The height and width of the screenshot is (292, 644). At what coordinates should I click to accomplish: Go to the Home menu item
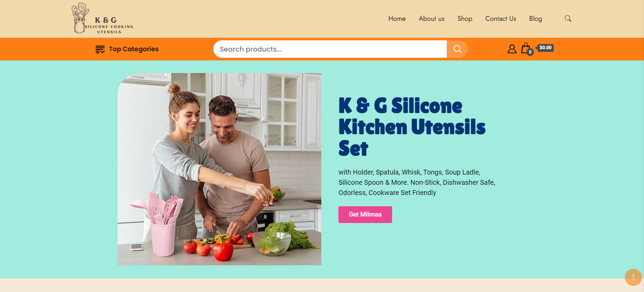397,19
